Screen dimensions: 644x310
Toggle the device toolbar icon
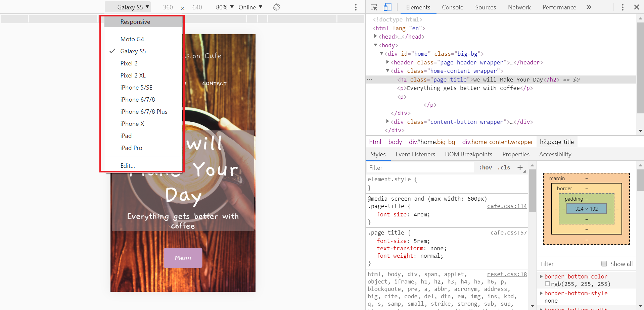tap(387, 7)
